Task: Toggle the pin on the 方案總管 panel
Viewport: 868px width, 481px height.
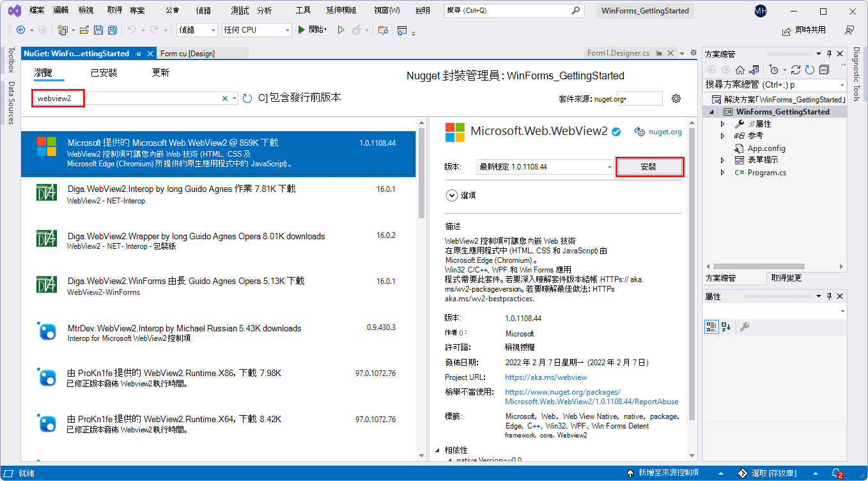Action: click(830, 54)
